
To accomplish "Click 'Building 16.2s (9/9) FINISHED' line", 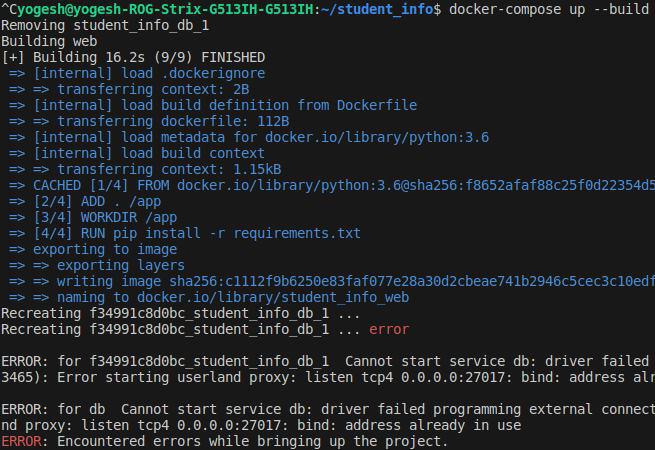I will pos(133,57).
